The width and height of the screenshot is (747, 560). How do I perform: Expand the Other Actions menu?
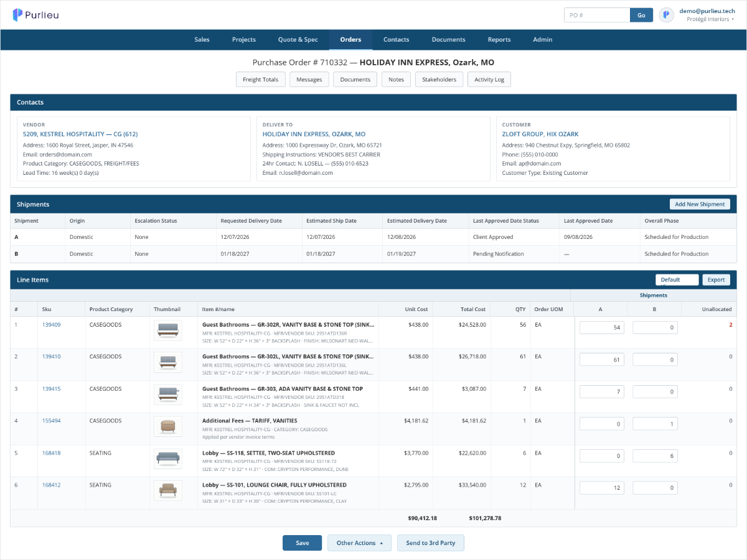tap(360, 543)
